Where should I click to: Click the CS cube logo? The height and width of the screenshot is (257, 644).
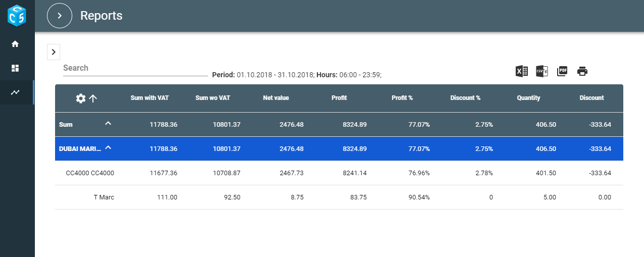click(x=17, y=16)
